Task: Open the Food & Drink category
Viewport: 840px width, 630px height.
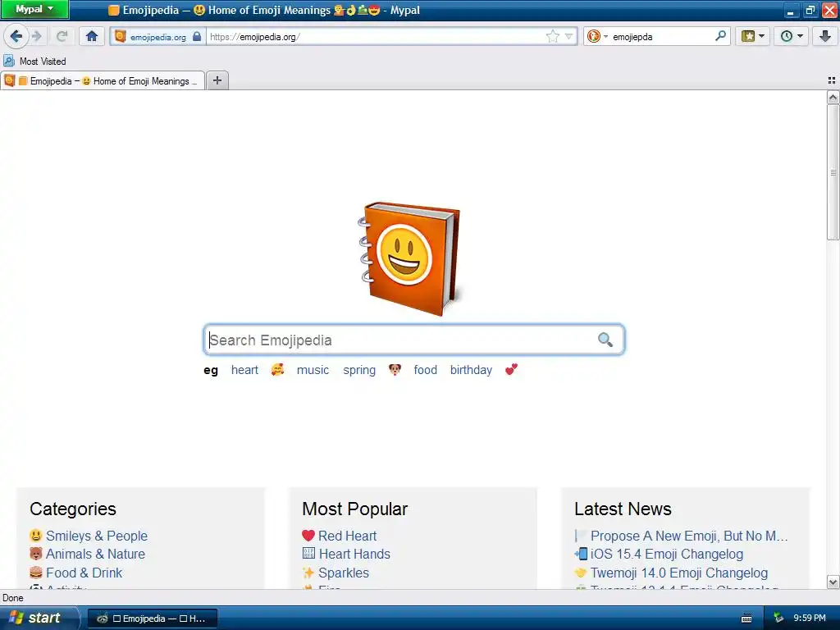Action: click(x=84, y=573)
